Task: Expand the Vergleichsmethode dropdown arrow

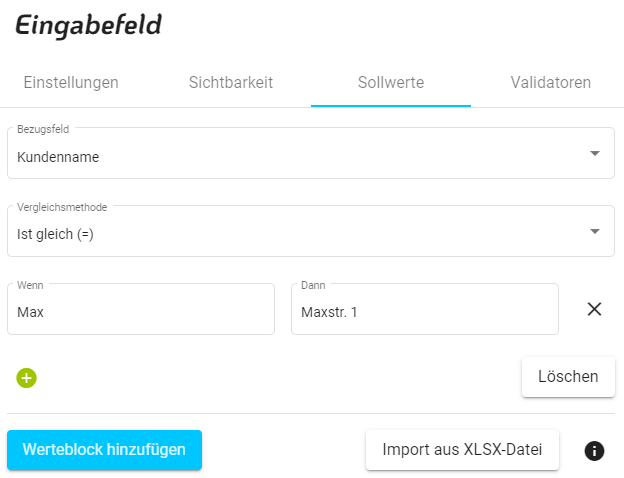Action: [x=594, y=231]
